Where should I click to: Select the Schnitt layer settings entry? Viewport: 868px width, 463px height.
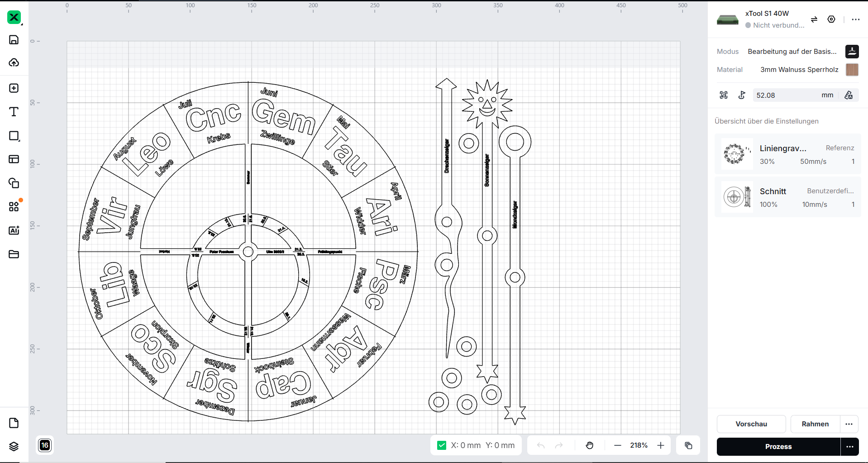pos(787,198)
